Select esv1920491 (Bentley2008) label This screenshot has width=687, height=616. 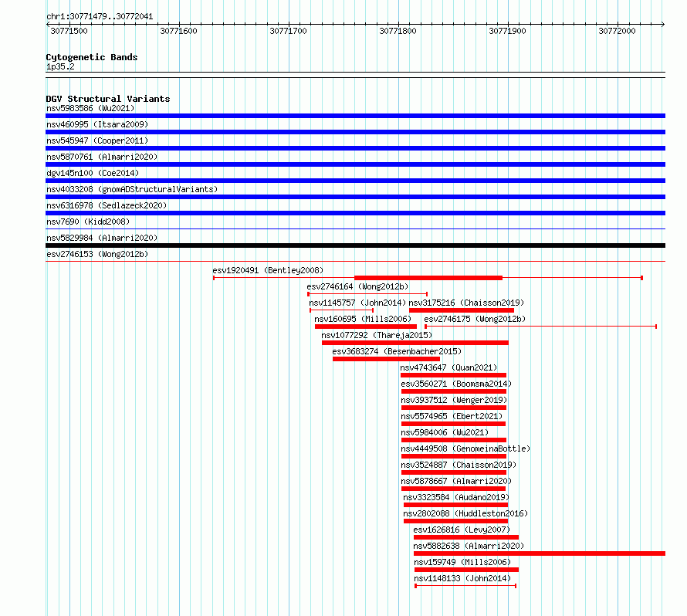click(x=268, y=270)
